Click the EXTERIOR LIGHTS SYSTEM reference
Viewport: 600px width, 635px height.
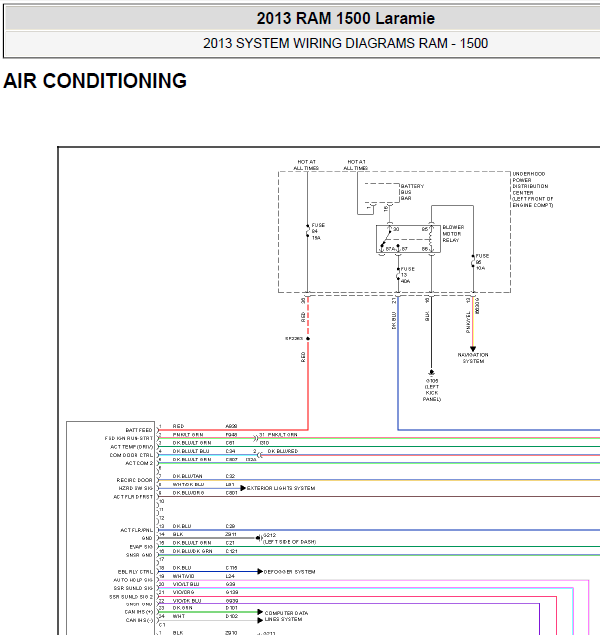(x=281, y=488)
